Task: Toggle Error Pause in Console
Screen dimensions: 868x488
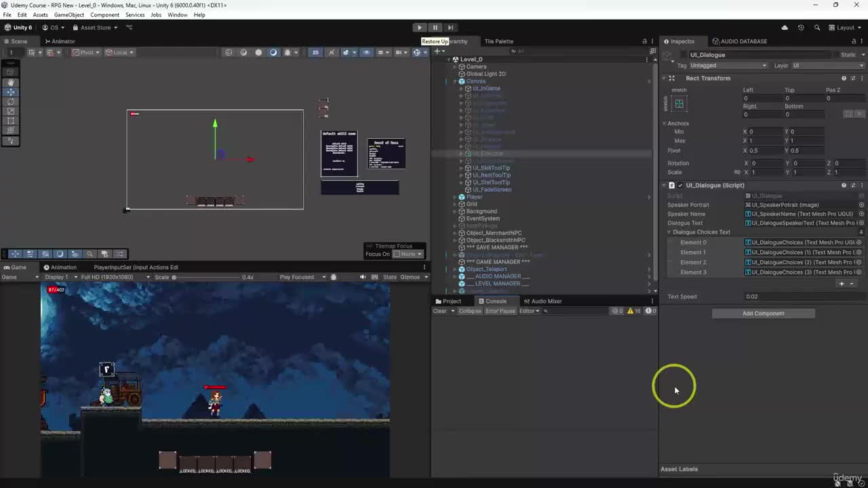Action: 500,311
